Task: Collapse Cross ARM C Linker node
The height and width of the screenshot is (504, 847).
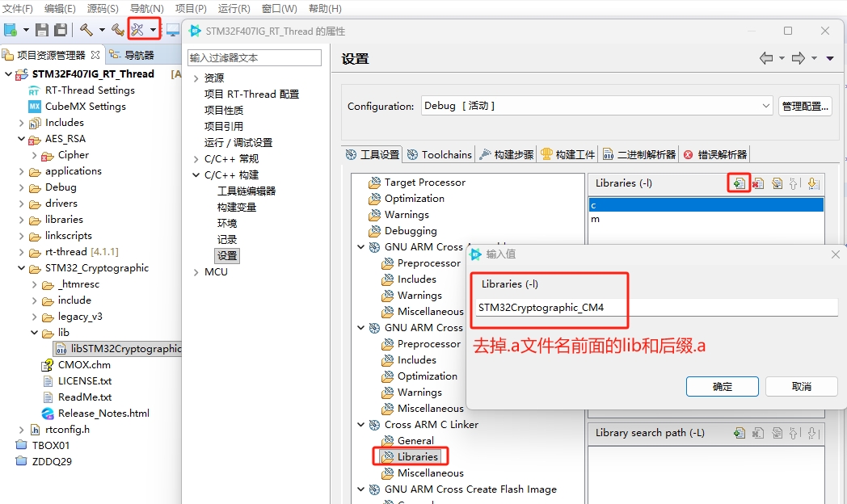Action: click(360, 425)
